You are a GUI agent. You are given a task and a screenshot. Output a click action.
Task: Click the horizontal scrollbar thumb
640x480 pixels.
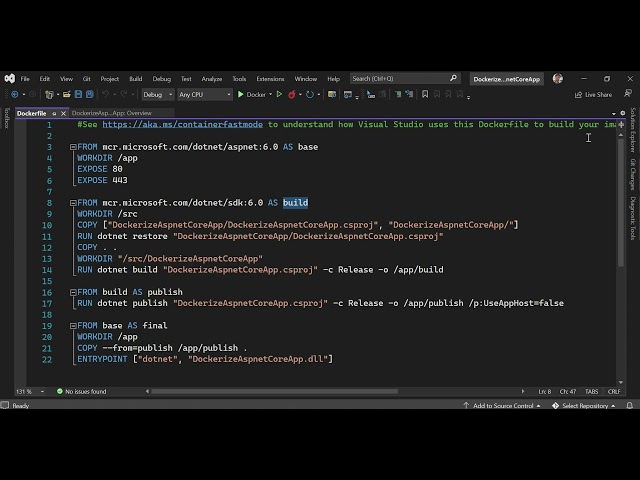pos(274,391)
